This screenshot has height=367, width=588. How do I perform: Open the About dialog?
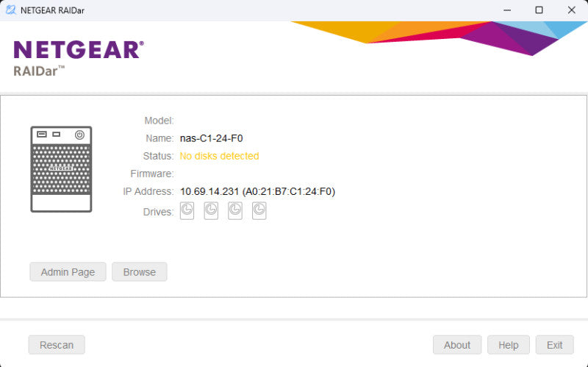(x=457, y=345)
